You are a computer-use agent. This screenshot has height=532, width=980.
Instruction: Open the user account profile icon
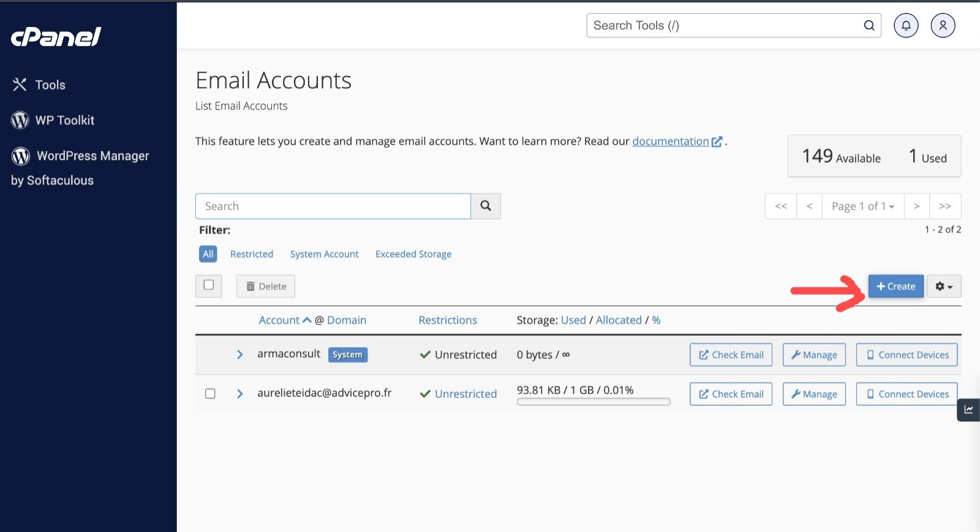(x=943, y=26)
